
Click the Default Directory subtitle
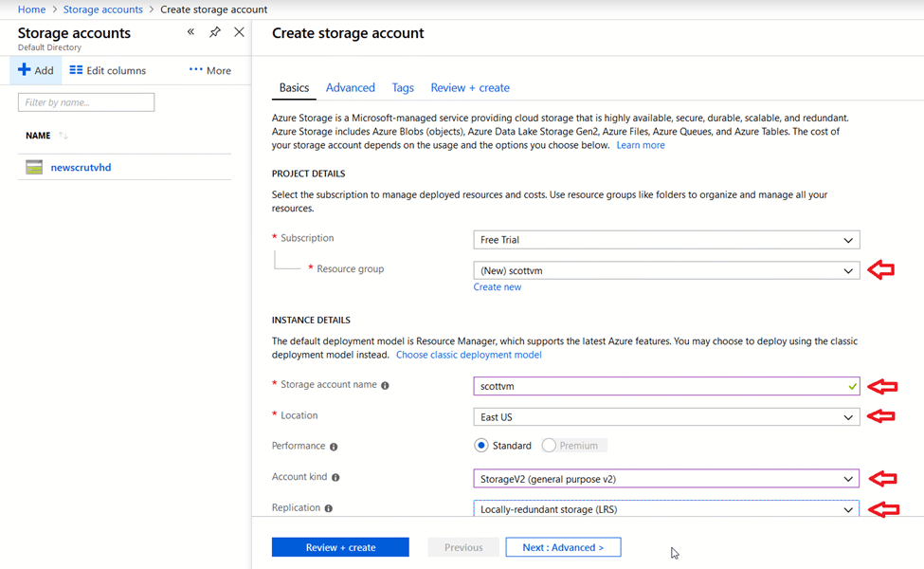pos(49,47)
